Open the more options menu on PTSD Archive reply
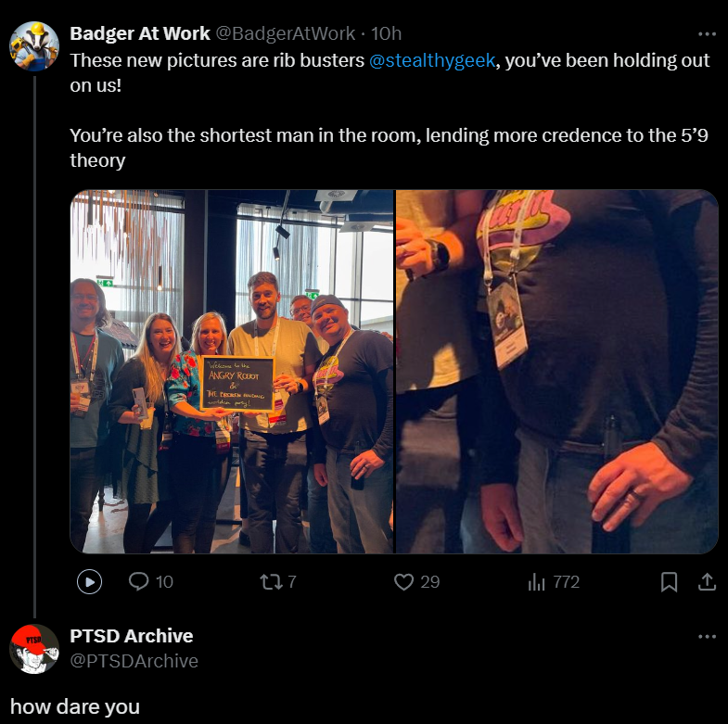This screenshot has height=724, width=728. [x=707, y=636]
